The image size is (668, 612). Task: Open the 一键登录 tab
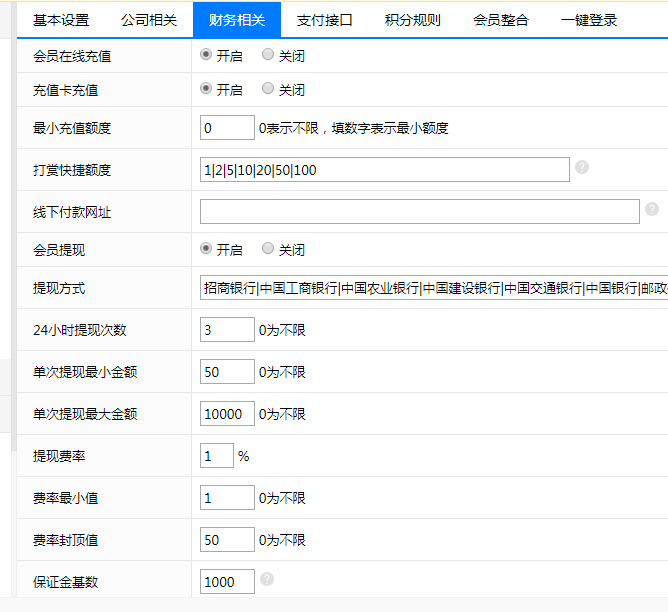(589, 20)
